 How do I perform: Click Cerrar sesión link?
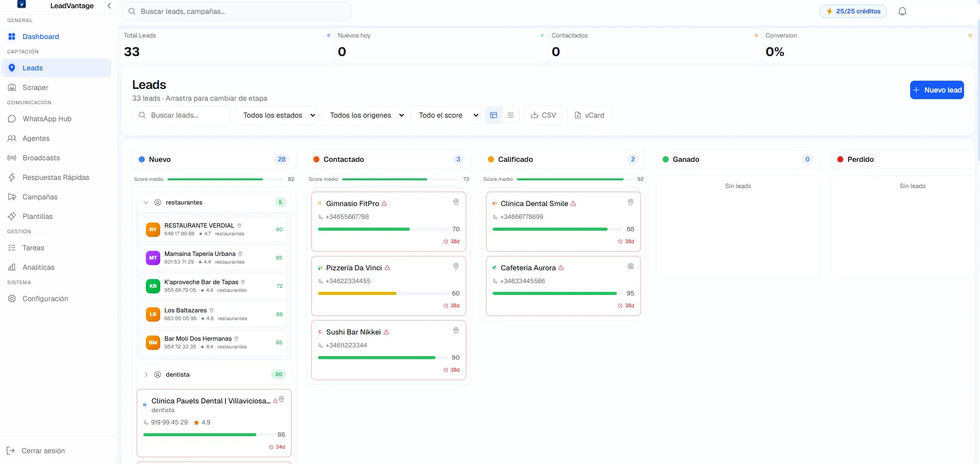point(43,451)
